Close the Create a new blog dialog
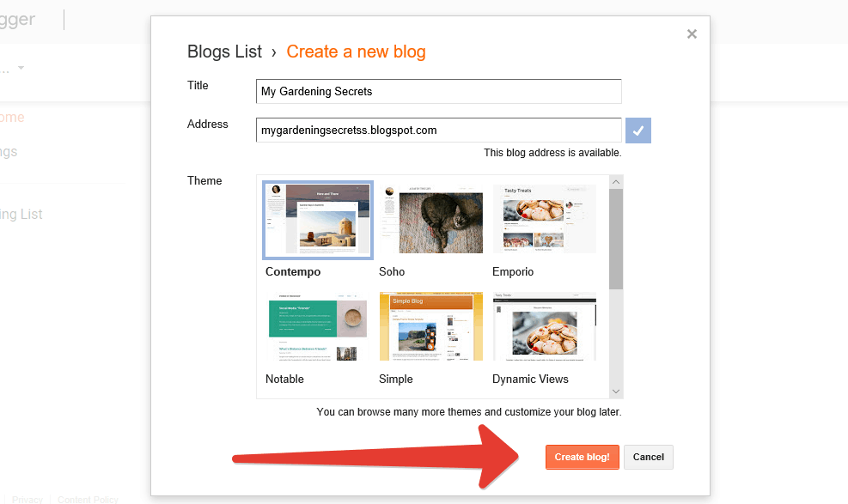Screen dimensions: 848x504 pyautogui.click(x=692, y=34)
